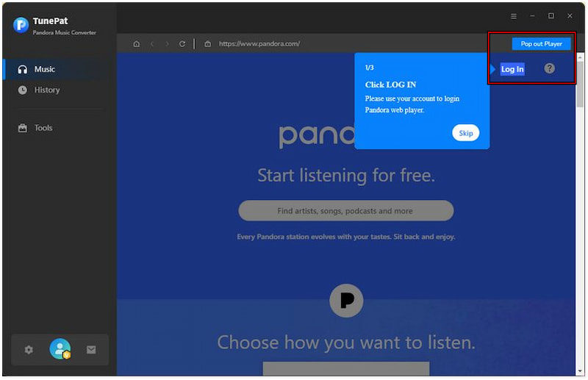Viewport: 588px width, 380px height.
Task: Skip the login tutorial tip
Action: pos(465,133)
